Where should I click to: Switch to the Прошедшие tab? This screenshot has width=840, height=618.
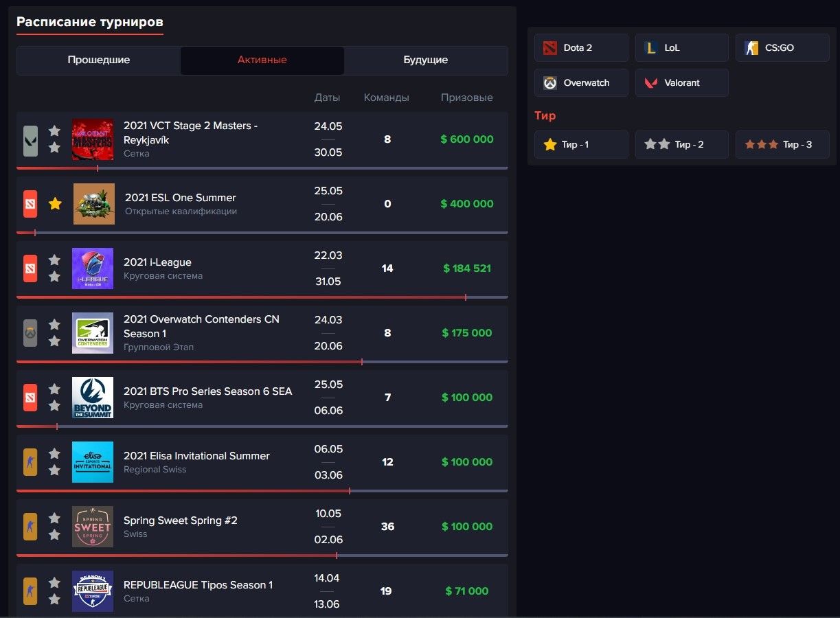(x=98, y=60)
